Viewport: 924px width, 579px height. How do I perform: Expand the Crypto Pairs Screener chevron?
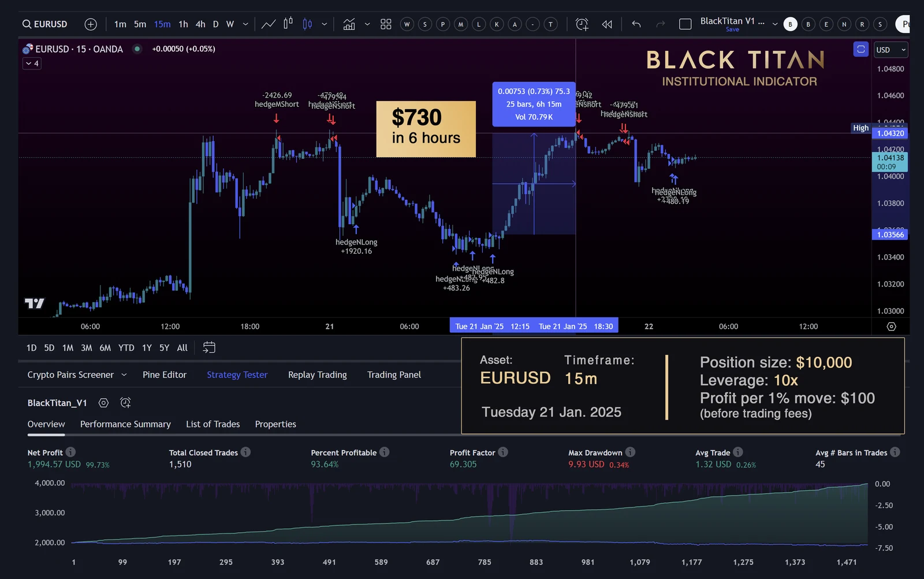point(124,375)
